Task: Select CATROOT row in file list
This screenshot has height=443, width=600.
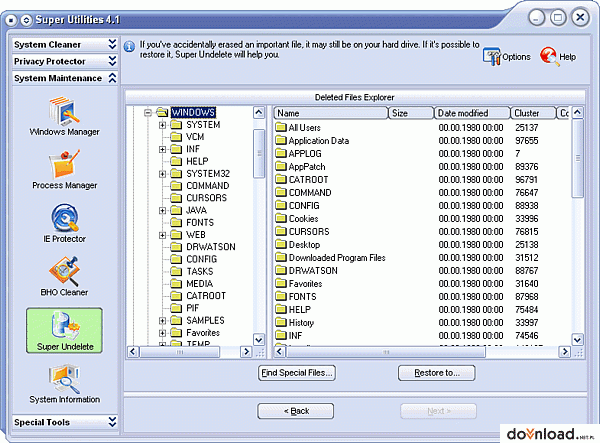Action: coord(421,179)
